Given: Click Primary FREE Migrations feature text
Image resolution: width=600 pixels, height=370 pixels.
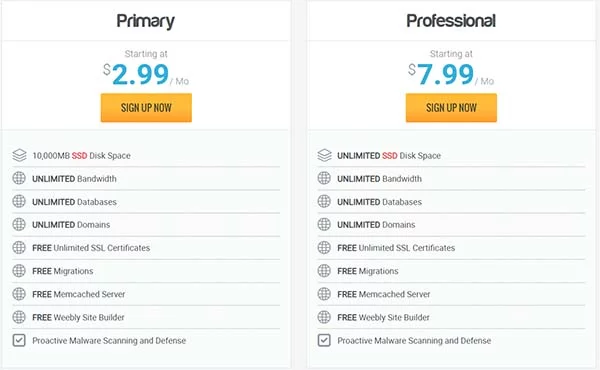Looking at the screenshot, I should [x=63, y=271].
